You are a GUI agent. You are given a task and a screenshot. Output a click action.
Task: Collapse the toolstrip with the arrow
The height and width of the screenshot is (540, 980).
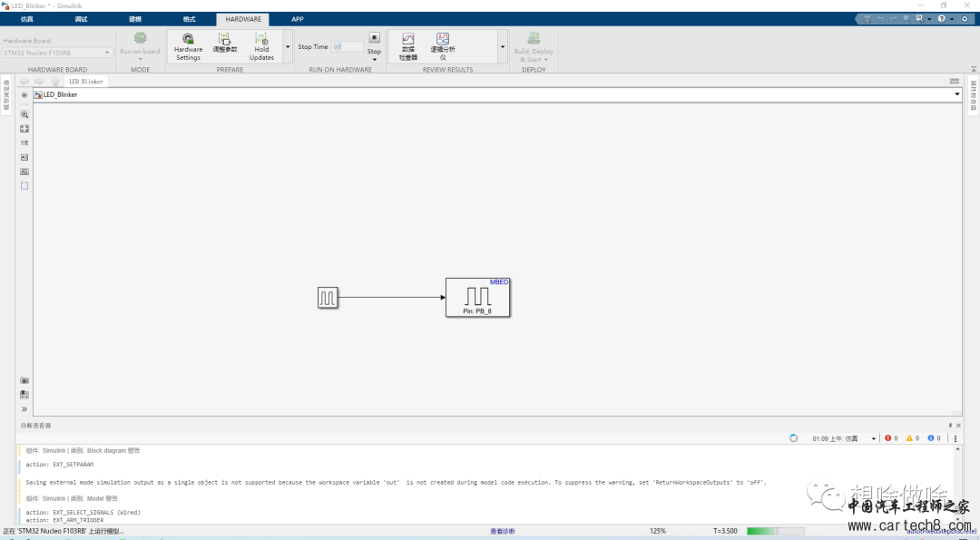pos(973,69)
